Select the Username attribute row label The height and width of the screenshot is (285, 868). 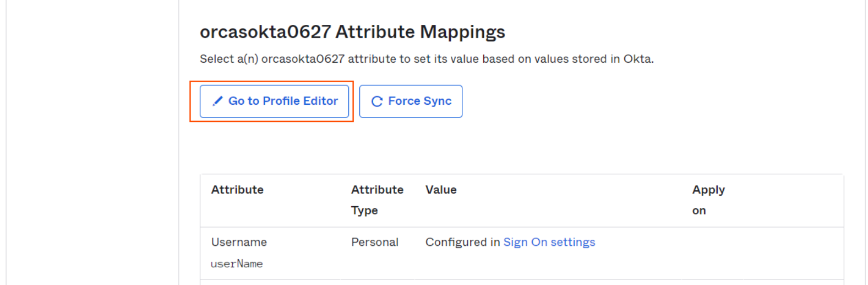239,242
